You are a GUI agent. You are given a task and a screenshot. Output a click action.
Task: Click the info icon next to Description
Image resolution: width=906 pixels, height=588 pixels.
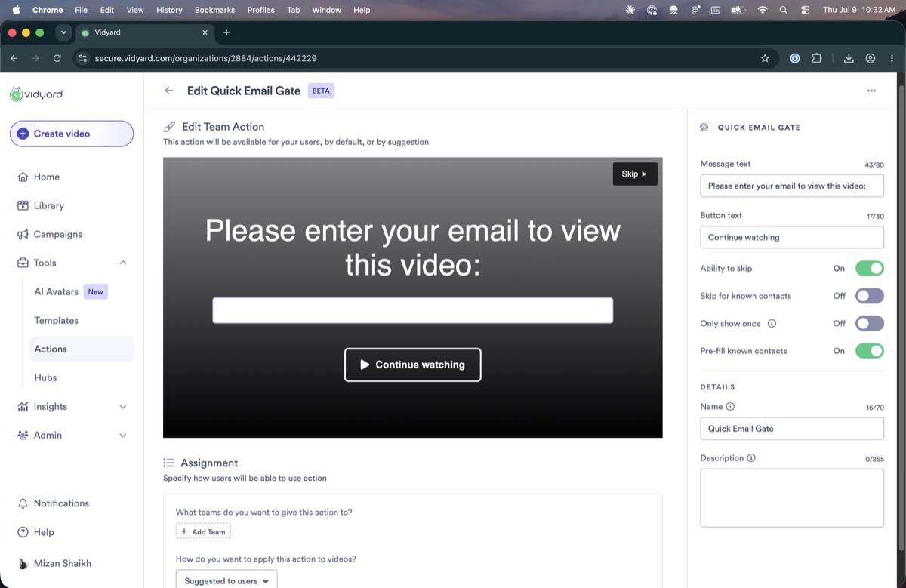tap(751, 458)
